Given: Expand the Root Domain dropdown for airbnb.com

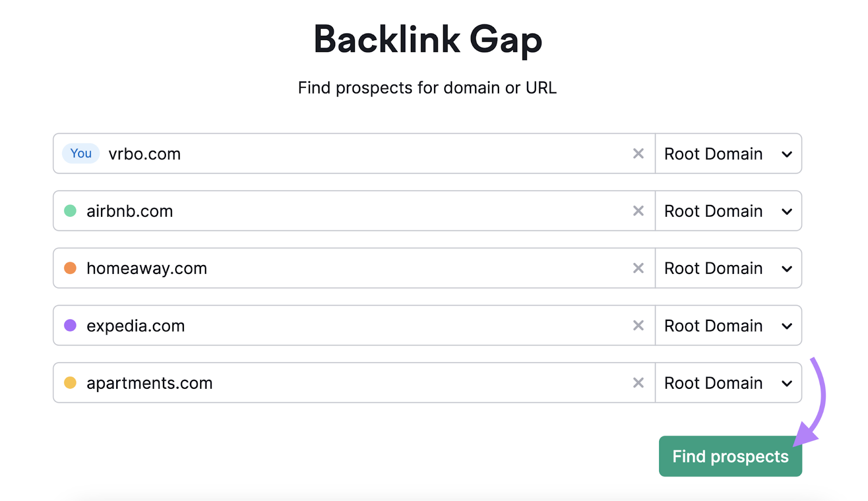Looking at the screenshot, I should [729, 211].
